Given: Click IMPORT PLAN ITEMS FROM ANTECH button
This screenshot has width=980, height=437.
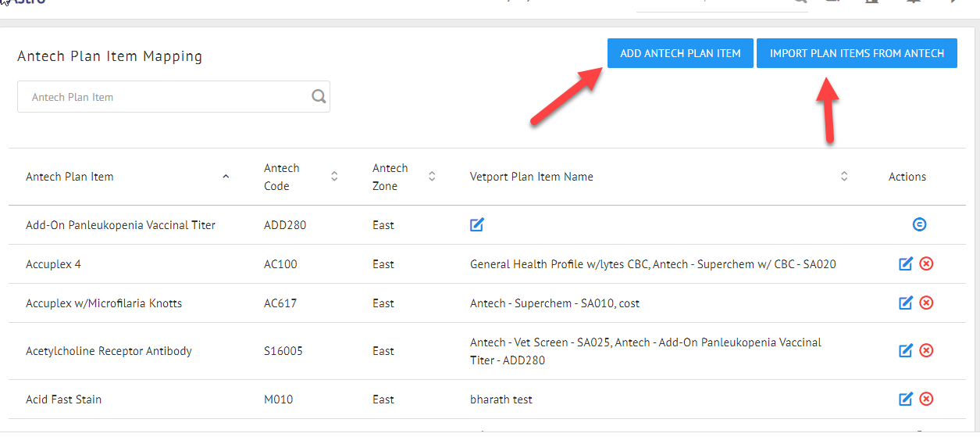Looking at the screenshot, I should [x=857, y=53].
